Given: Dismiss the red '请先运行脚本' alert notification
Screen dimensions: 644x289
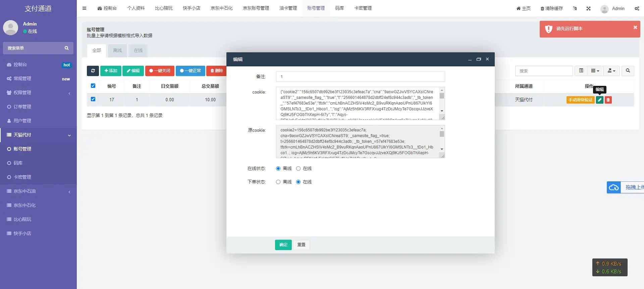Looking at the screenshot, I should point(635,27).
